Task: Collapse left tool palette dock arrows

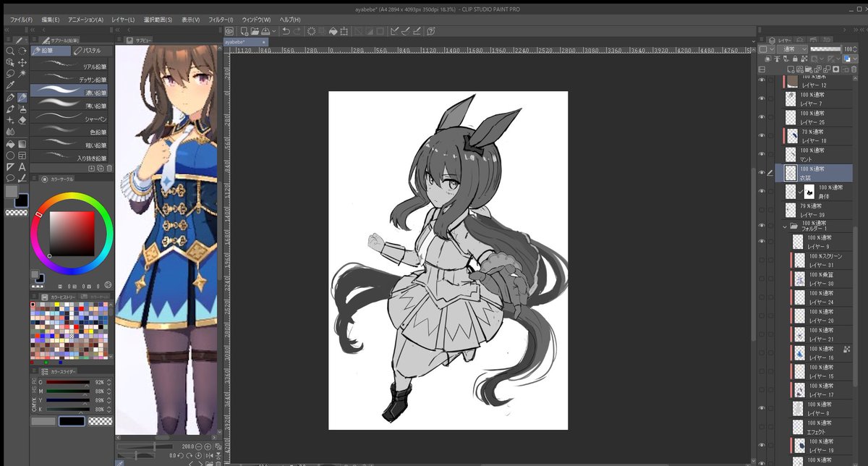Action: (7, 30)
